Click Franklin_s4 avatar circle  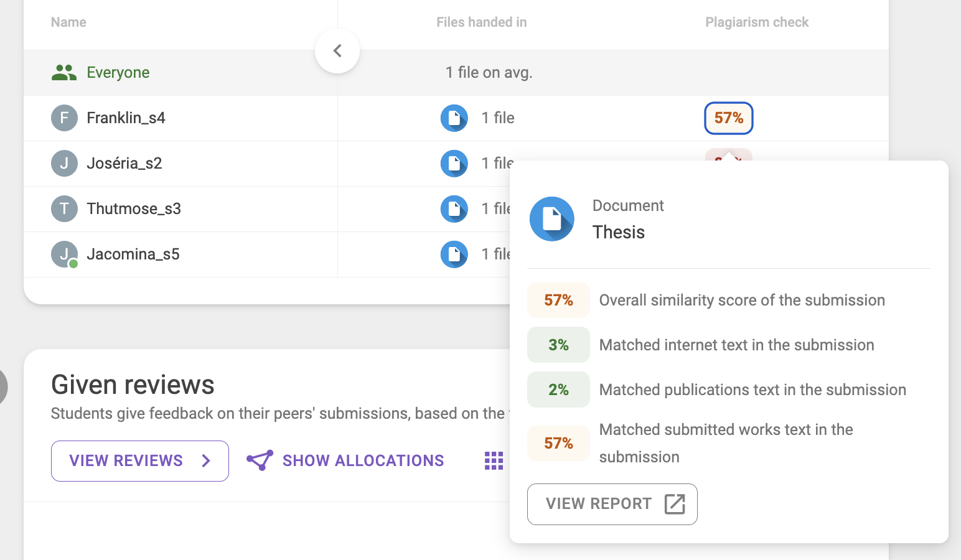click(x=64, y=118)
